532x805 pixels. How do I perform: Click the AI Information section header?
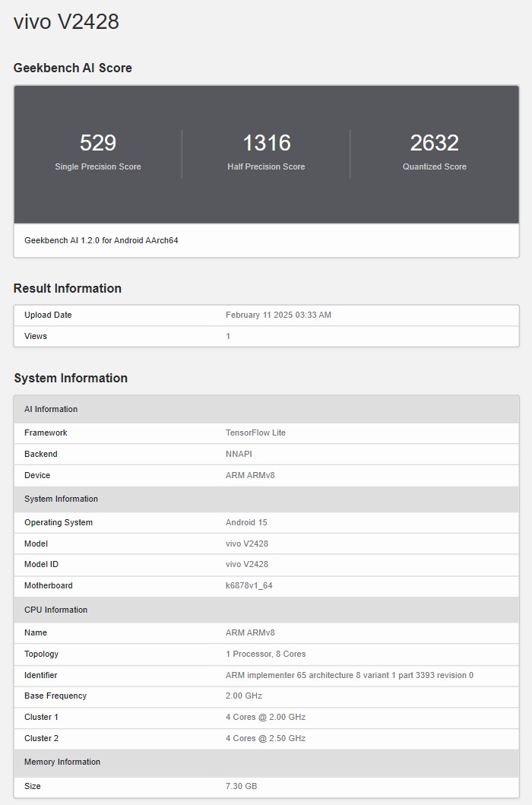(51, 409)
